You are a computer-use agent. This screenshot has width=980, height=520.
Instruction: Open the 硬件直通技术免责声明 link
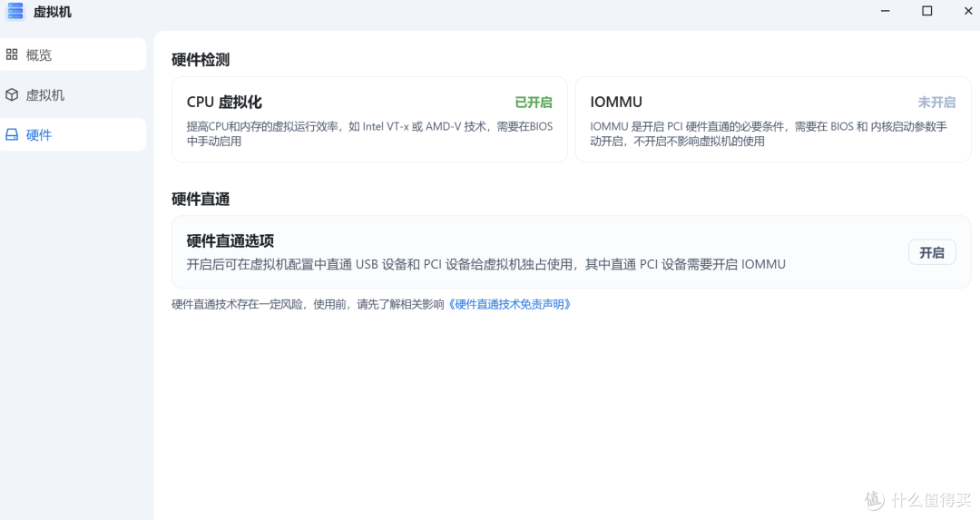[x=509, y=304]
